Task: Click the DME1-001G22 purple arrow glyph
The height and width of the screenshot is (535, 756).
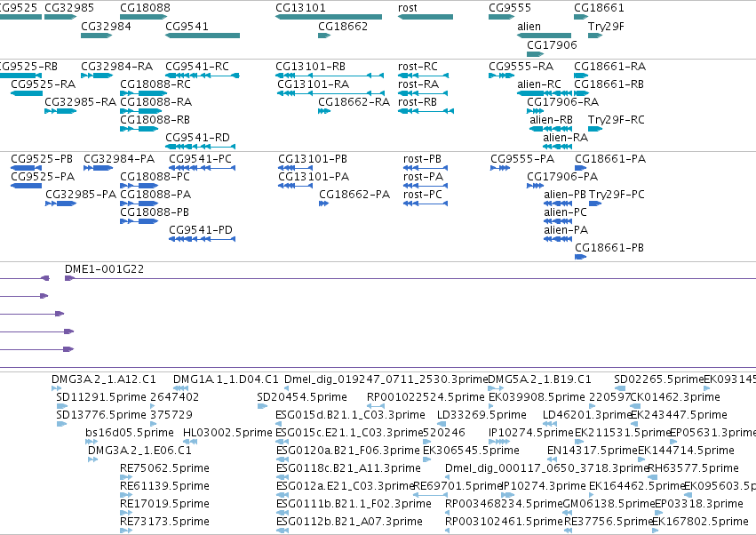Action: click(x=69, y=278)
